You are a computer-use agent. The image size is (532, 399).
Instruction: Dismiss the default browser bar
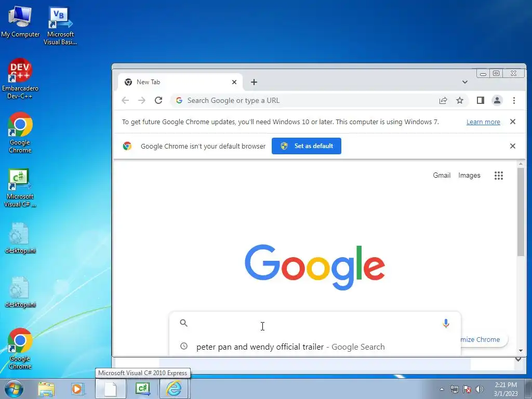point(513,146)
